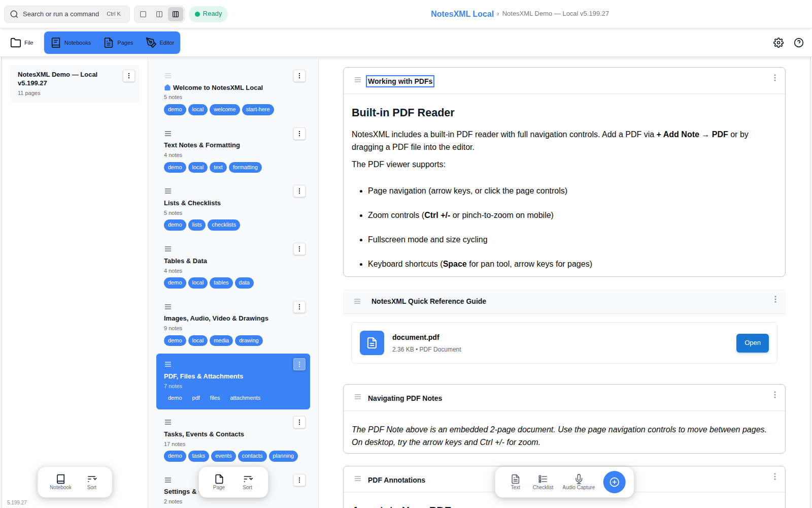The image size is (812, 508).
Task: Add a new Notebook from bottom toolbar
Action: tap(60, 482)
